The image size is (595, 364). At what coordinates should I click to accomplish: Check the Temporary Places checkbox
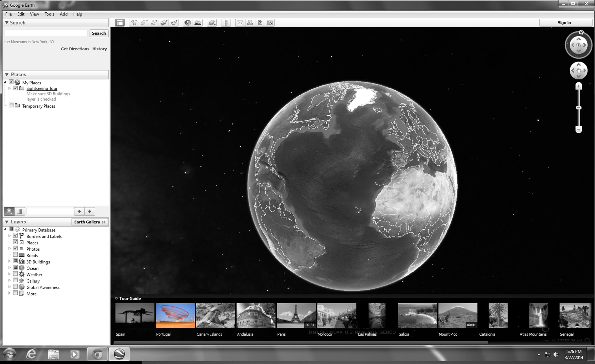point(11,105)
